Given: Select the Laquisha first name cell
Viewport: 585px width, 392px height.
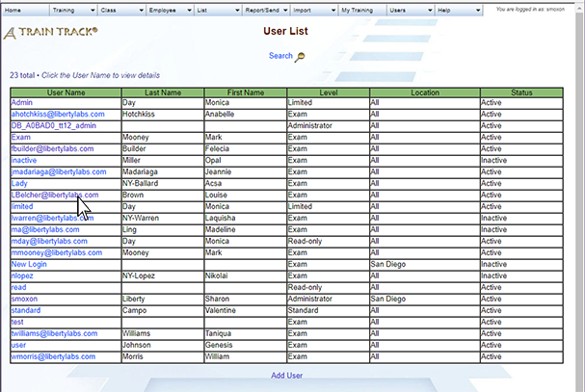Looking at the screenshot, I should 246,219.
